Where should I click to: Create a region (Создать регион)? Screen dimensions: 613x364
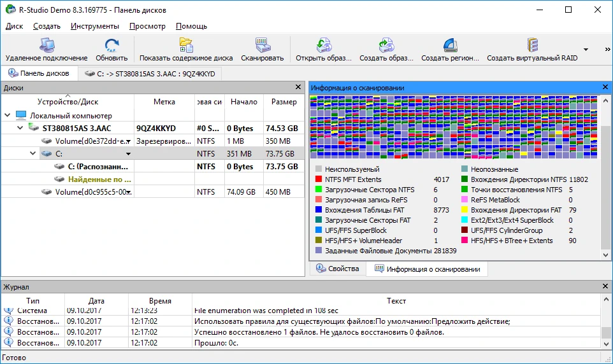pos(450,50)
